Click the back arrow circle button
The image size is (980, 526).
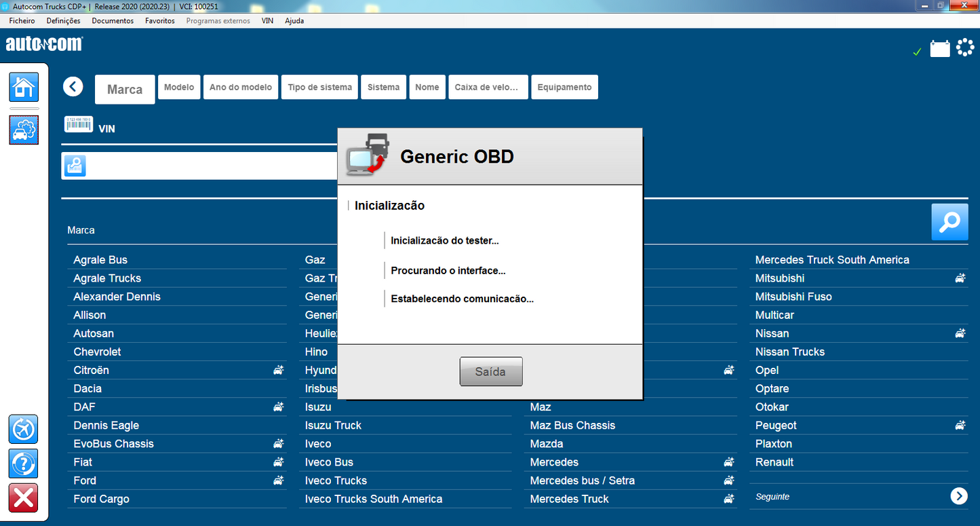73,87
